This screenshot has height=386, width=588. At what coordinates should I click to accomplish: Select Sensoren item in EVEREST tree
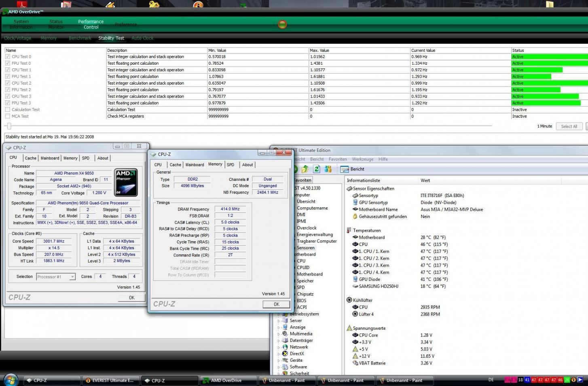[305, 248]
